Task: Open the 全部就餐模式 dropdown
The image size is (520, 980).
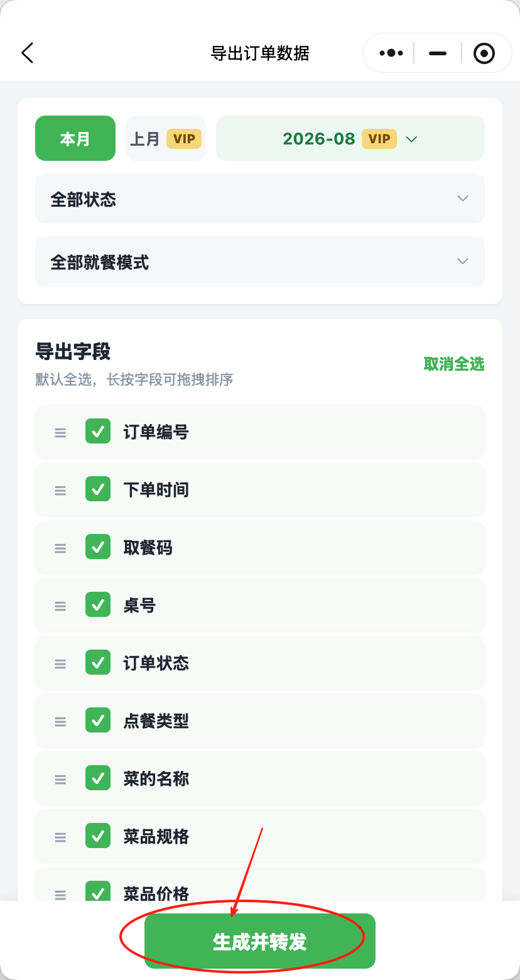Action: (x=260, y=261)
